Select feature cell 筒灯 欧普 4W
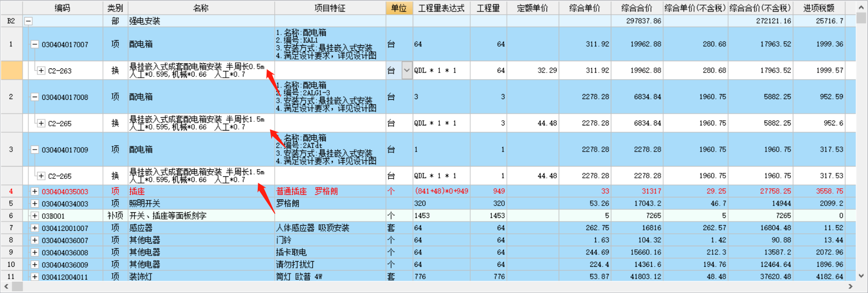The height and width of the screenshot is (293, 868). point(330,277)
